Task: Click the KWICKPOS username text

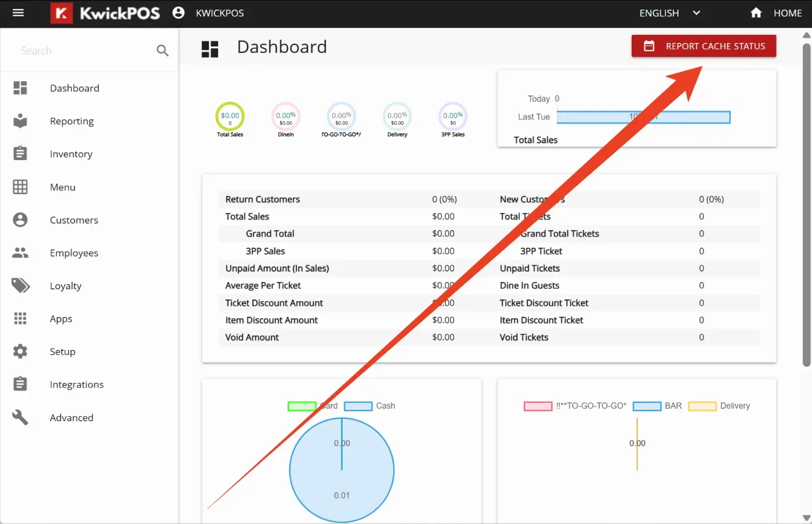Action: point(220,13)
